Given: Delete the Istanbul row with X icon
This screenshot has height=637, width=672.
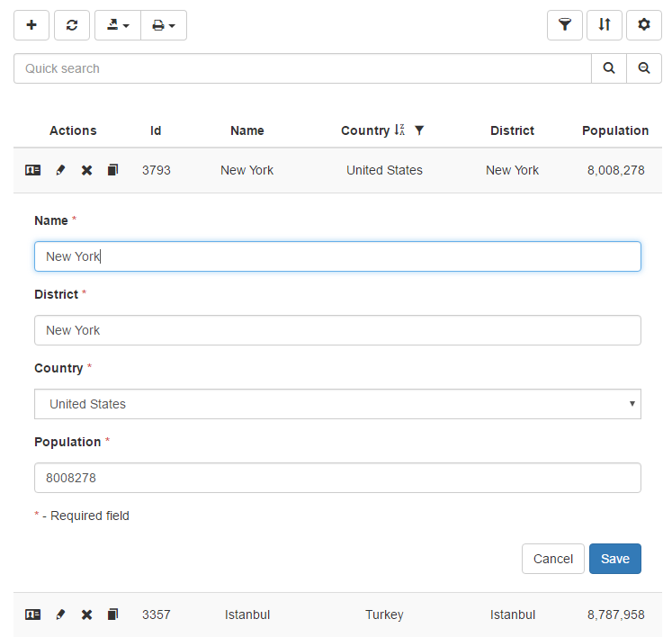Looking at the screenshot, I should click(87, 615).
